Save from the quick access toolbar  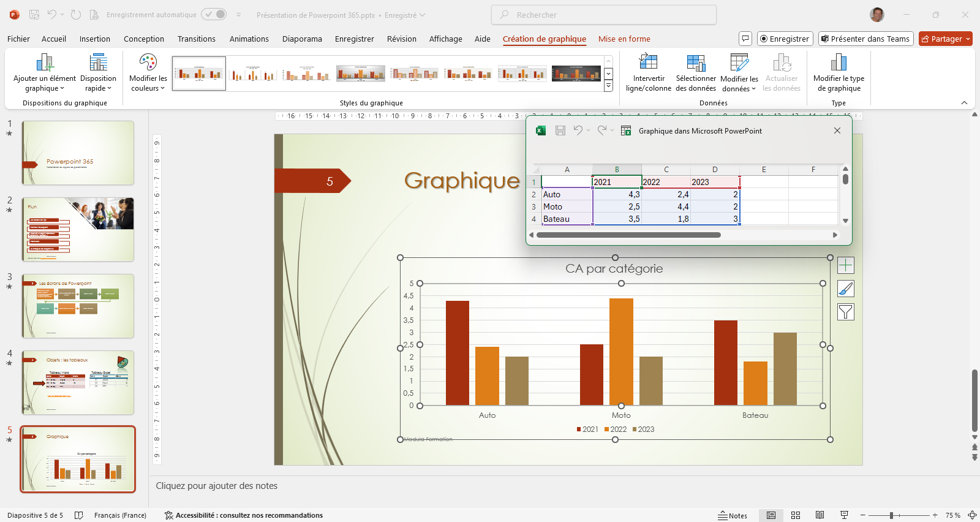[34, 15]
